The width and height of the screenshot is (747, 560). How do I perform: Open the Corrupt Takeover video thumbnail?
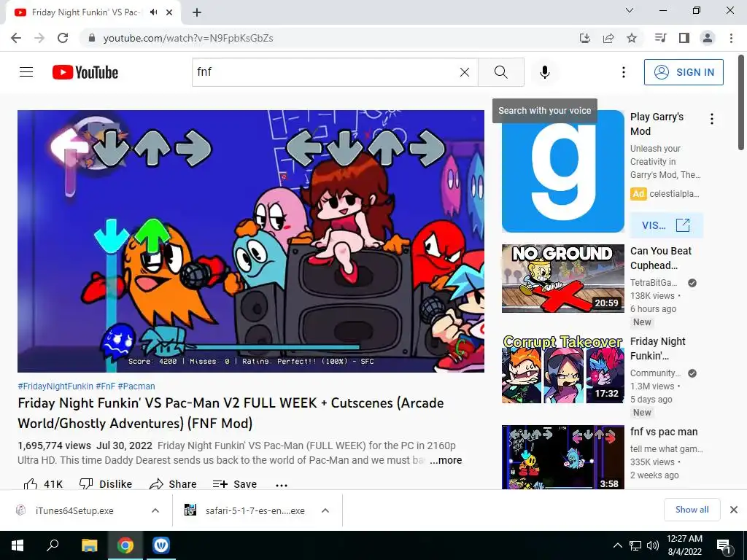click(x=562, y=368)
